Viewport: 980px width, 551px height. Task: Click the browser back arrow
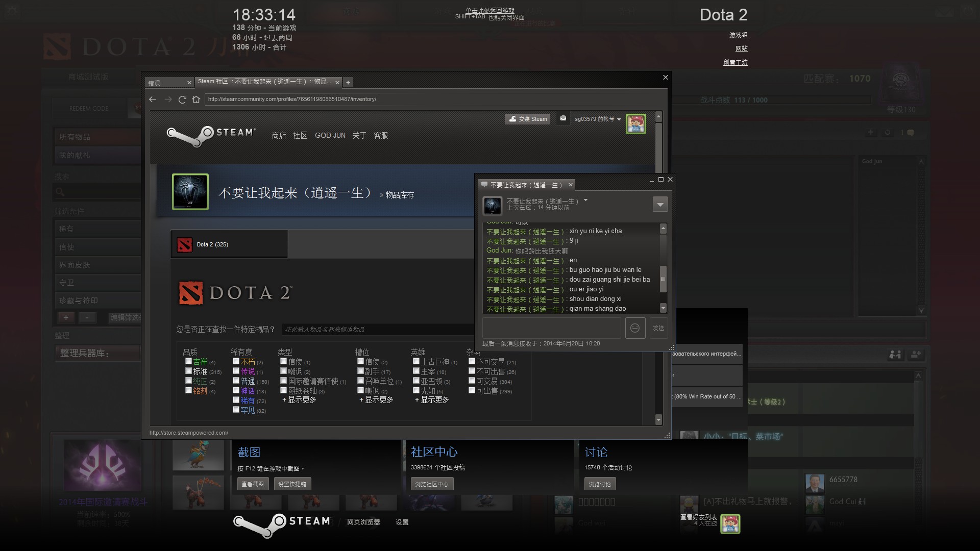click(x=153, y=99)
